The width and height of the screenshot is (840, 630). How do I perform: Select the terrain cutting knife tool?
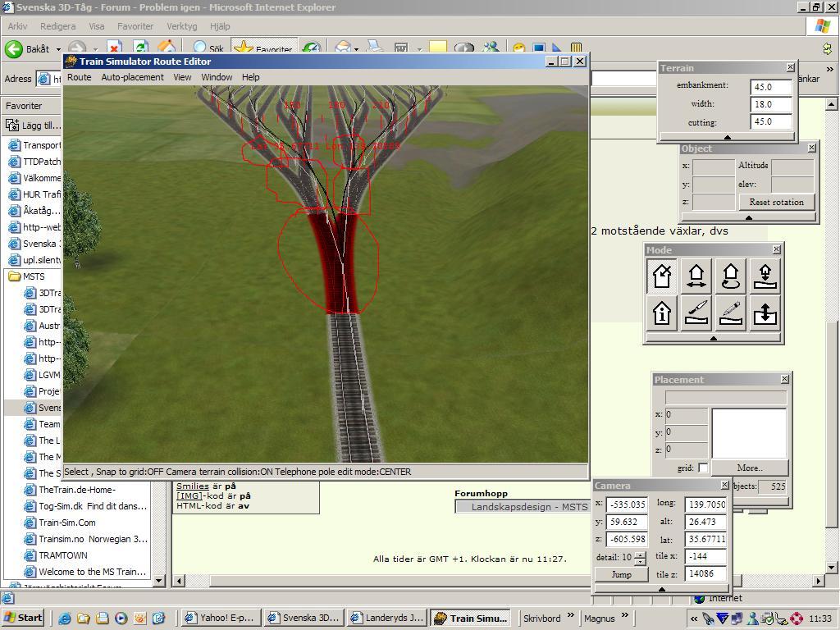[x=696, y=313]
